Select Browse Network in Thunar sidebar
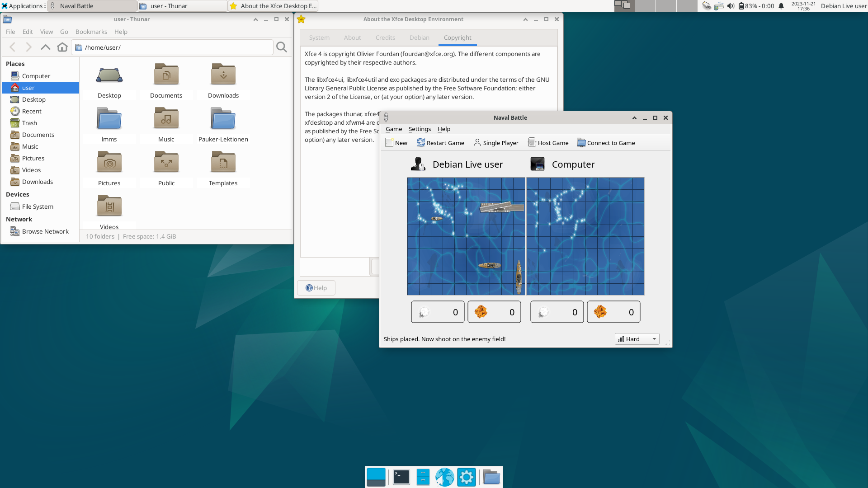 pyautogui.click(x=41, y=231)
